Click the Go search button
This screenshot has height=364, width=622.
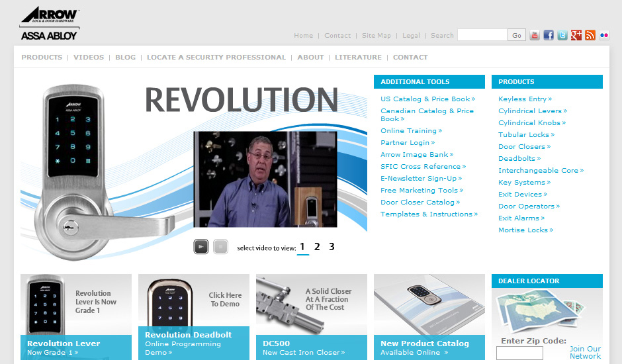517,35
